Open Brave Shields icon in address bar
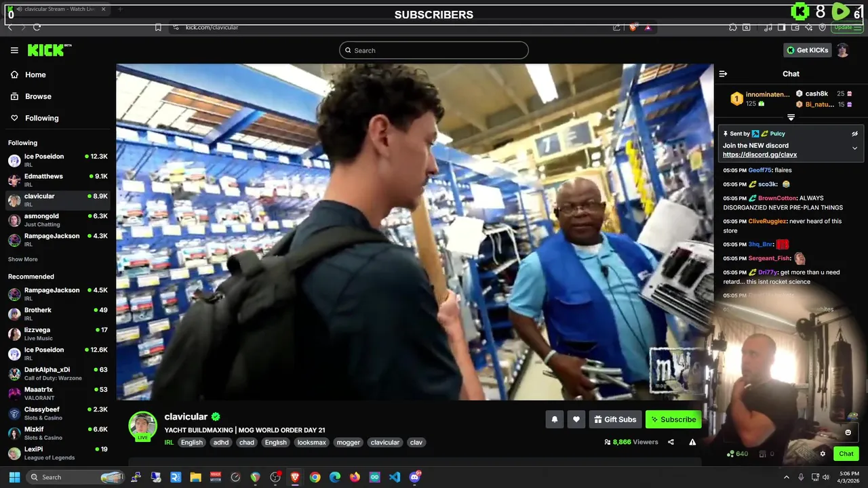The image size is (868, 488). (x=633, y=27)
